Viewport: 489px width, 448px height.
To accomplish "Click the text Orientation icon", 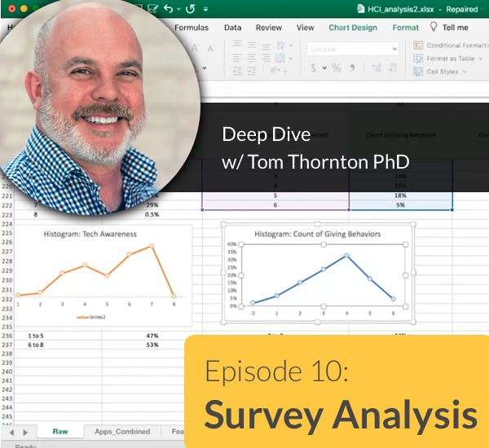I will tap(275, 70).
